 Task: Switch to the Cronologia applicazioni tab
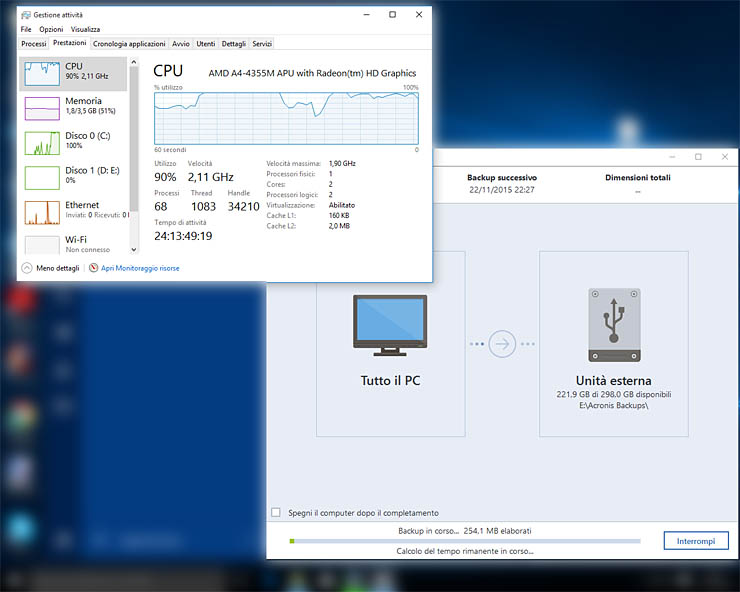click(129, 44)
